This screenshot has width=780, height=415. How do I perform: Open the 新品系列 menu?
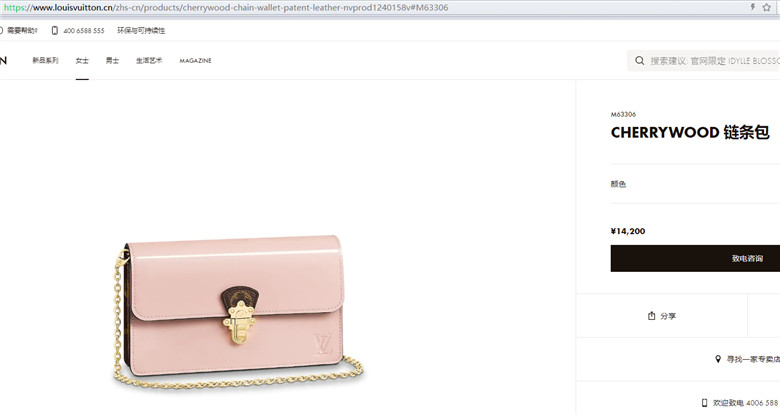(45, 60)
